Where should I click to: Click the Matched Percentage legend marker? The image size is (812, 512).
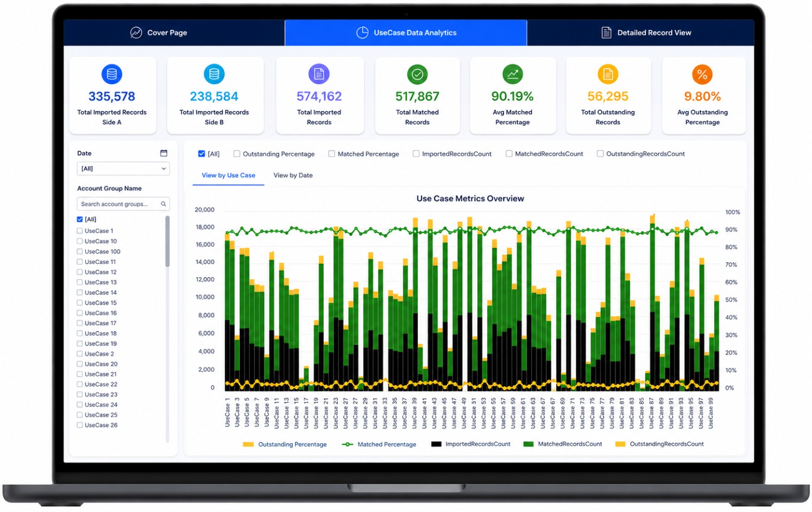point(348,444)
